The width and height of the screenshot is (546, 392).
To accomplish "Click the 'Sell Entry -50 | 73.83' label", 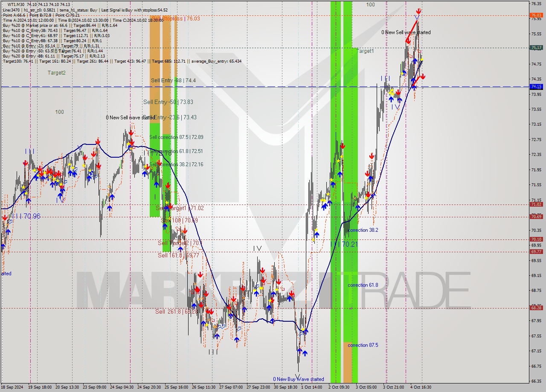I will (168, 102).
